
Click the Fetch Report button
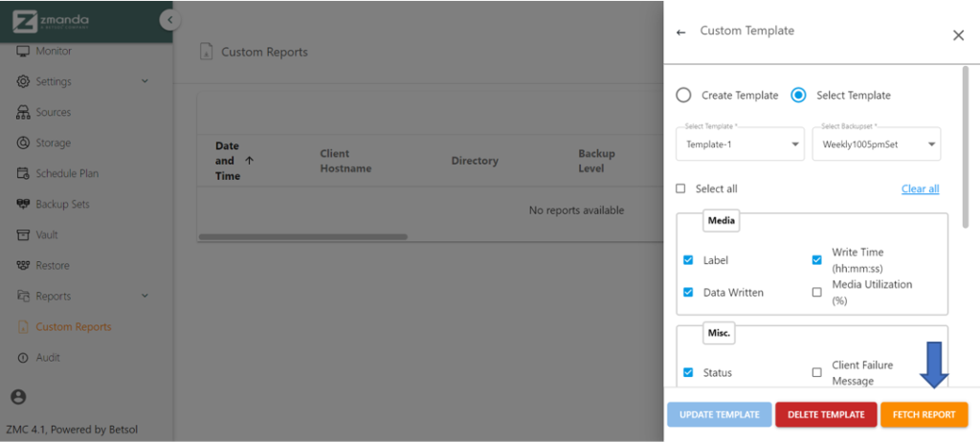point(924,414)
